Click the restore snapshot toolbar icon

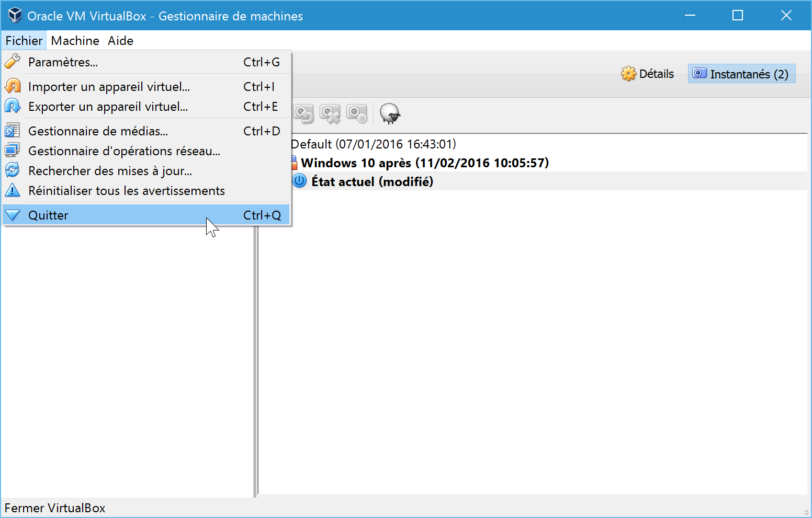(x=303, y=113)
